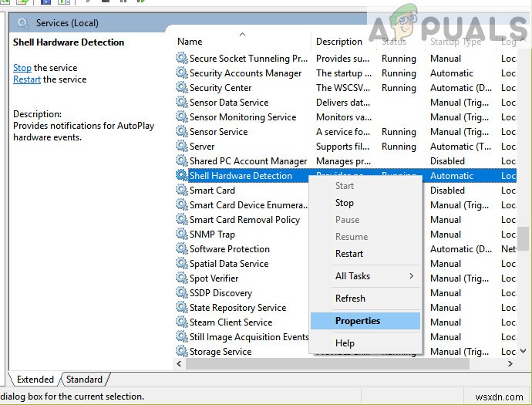This screenshot has width=532, height=405.
Task: Choose Refresh in the context menu
Action: point(365,299)
